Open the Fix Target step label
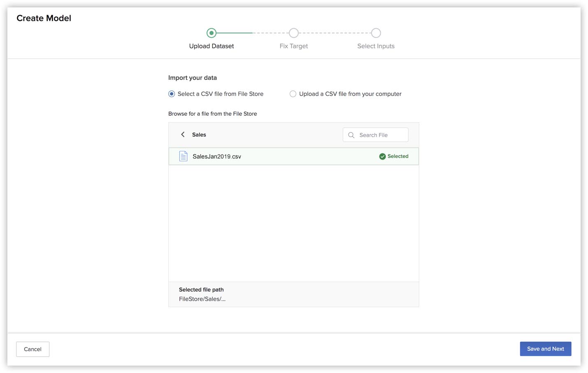Screen dimensions: 588x373 click(293, 46)
